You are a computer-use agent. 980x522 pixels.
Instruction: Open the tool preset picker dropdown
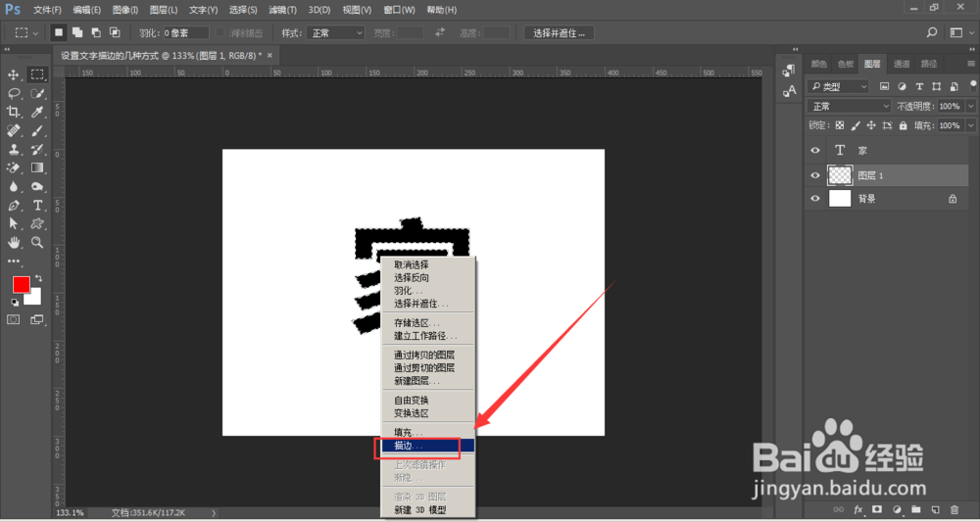pyautogui.click(x=26, y=32)
